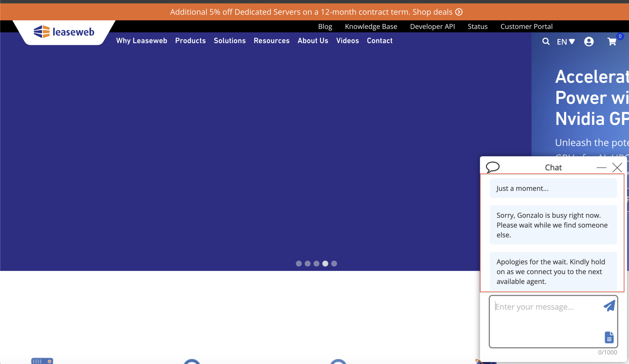Open the Resources menu
Screen dimensions: 629x364
272,41
